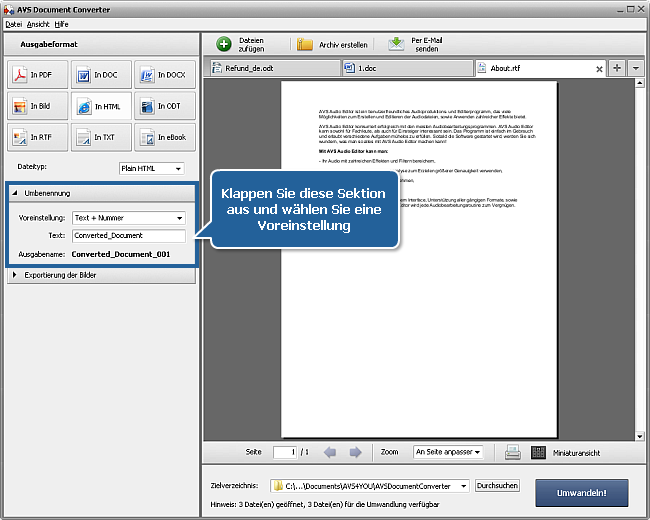The width and height of the screenshot is (650, 520).
Task: Open the Datei menu
Action: (13, 22)
